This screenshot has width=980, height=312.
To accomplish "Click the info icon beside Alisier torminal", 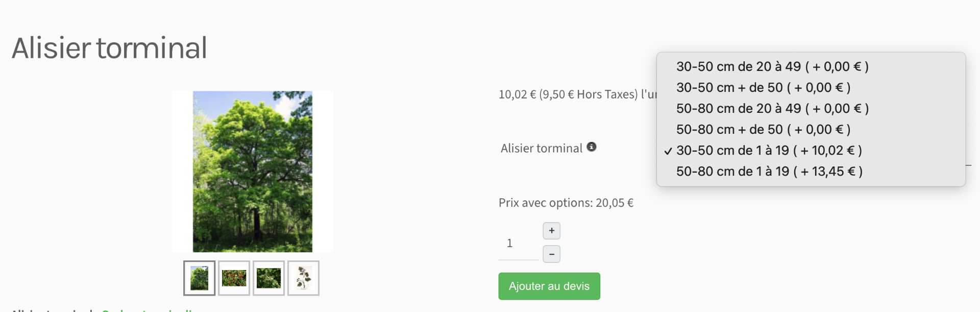I will click(592, 147).
